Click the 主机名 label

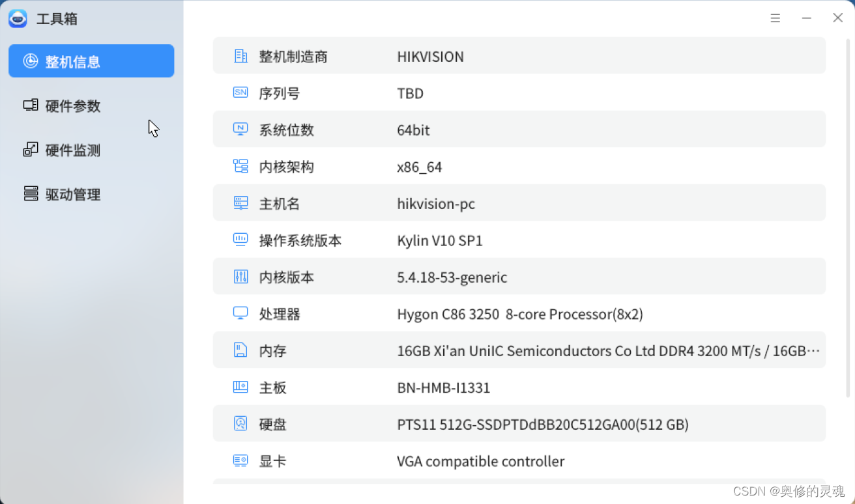(280, 204)
